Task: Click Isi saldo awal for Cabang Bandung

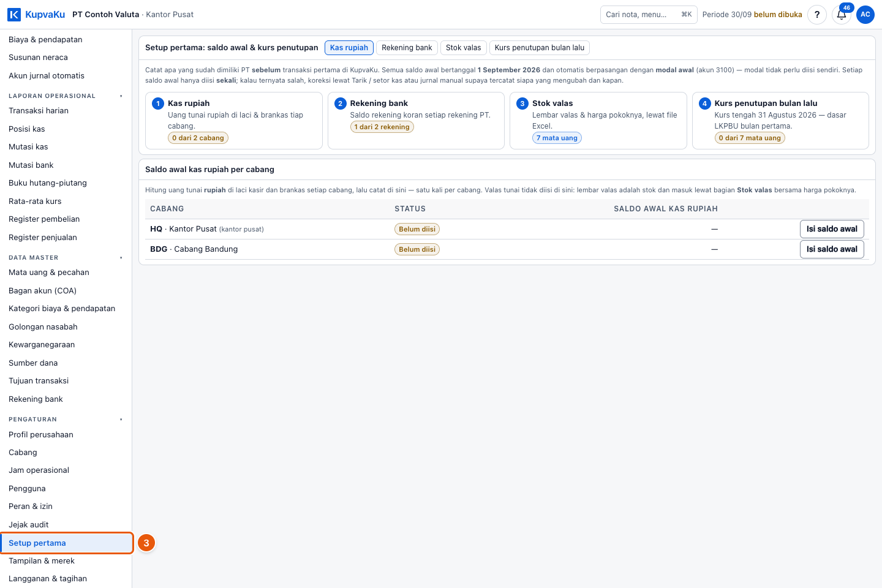Action: pyautogui.click(x=832, y=249)
